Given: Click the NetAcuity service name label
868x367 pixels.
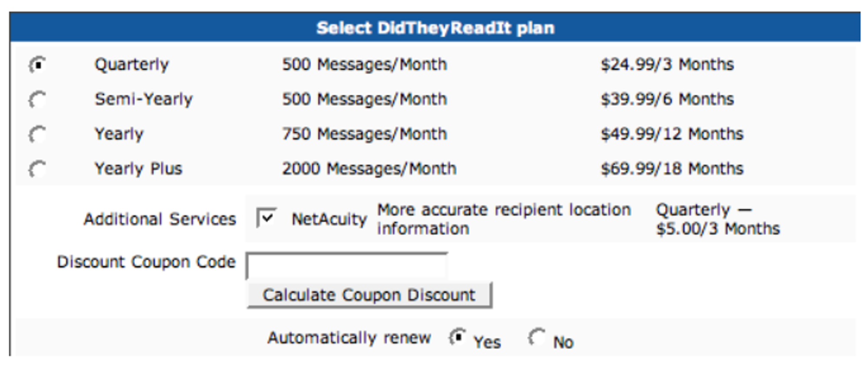Looking at the screenshot, I should pyautogui.click(x=329, y=219).
